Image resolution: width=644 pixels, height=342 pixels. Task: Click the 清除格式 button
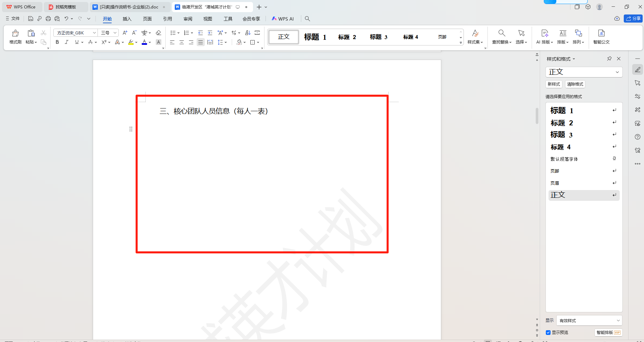click(575, 84)
